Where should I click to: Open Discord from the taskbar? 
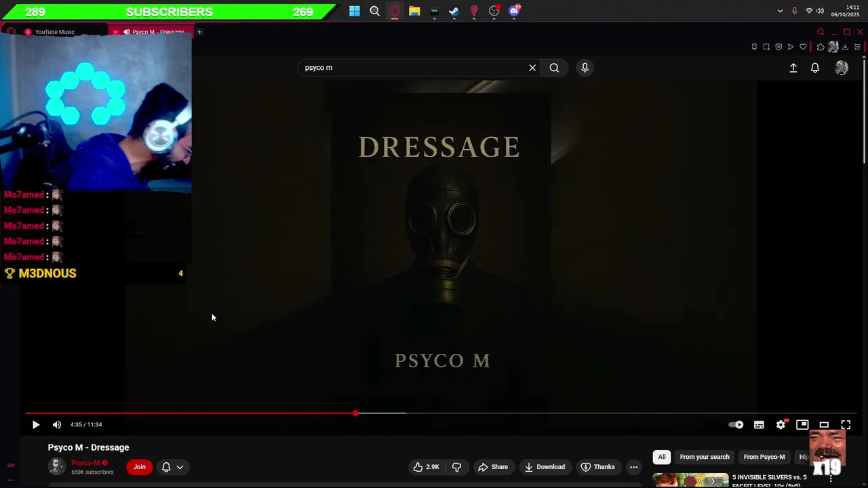[514, 11]
